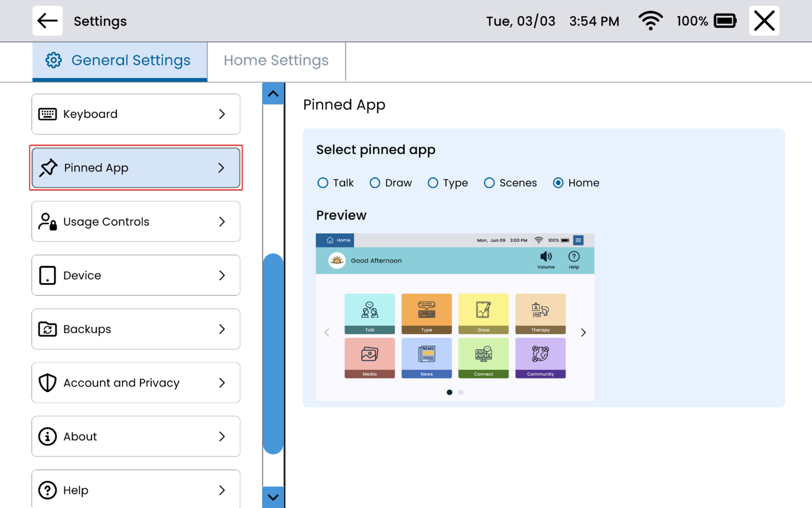Click the Home screen preview thumbnail
The height and width of the screenshot is (508, 812).
pos(455,317)
